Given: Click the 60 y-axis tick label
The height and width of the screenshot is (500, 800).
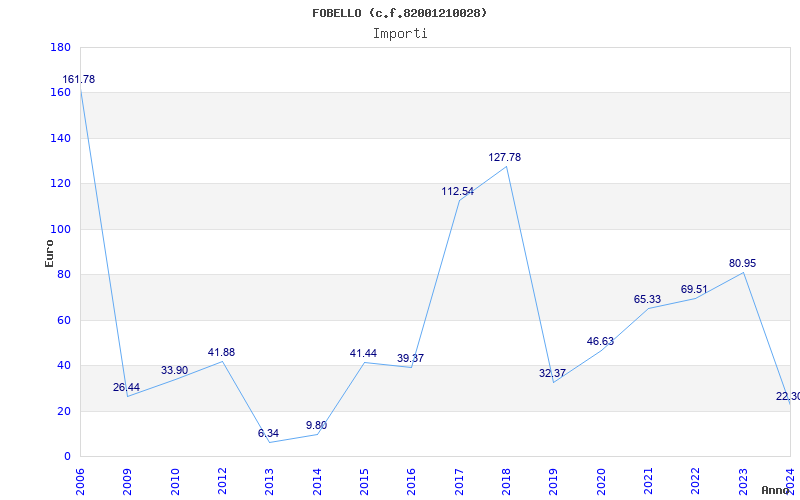Looking at the screenshot, I should (x=64, y=320).
